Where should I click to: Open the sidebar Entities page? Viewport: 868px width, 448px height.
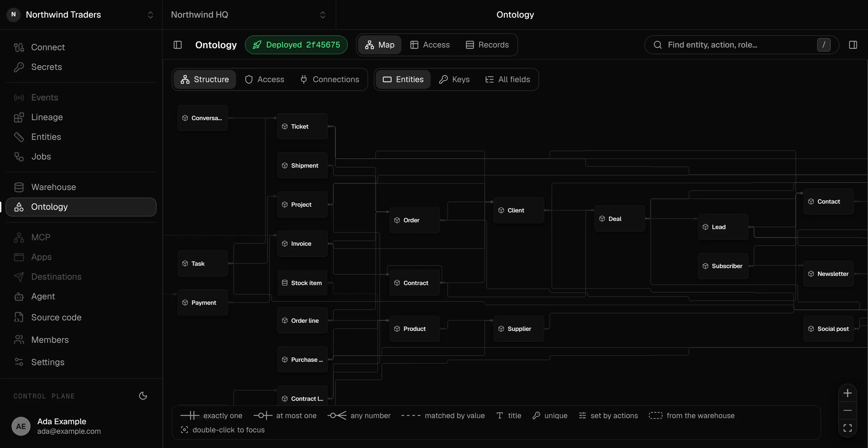click(x=81, y=137)
